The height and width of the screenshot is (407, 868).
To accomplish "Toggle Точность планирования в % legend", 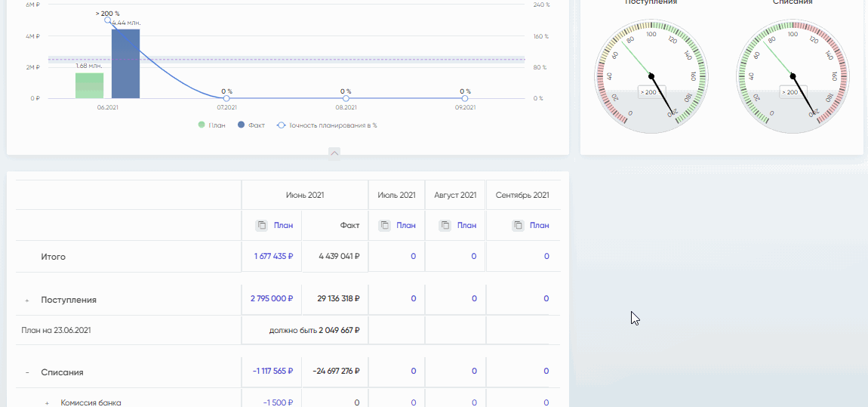I will point(327,125).
